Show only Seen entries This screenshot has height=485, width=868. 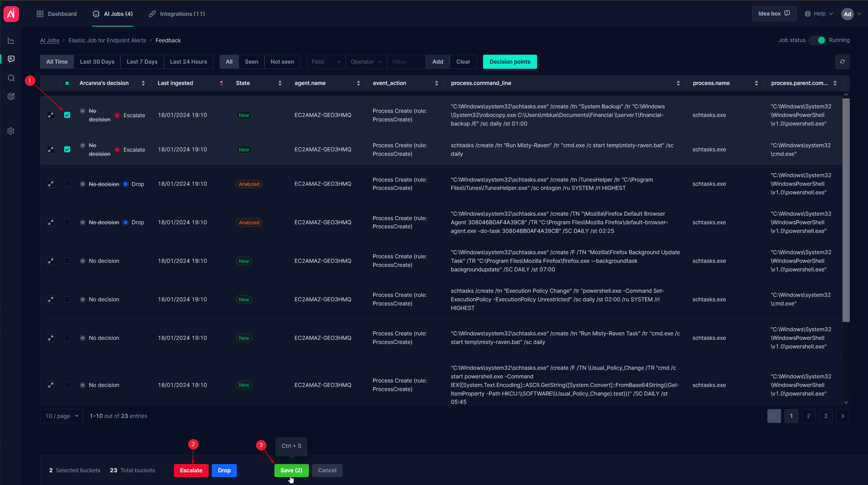tap(251, 62)
